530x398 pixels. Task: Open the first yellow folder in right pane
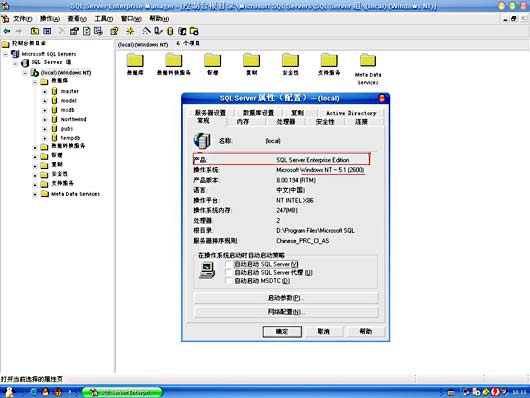(x=135, y=61)
